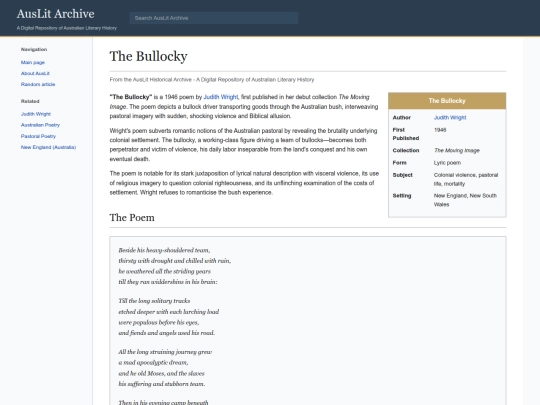540x405 pixels.
Task: Open New England (Australia) related link
Action: [x=48, y=147]
